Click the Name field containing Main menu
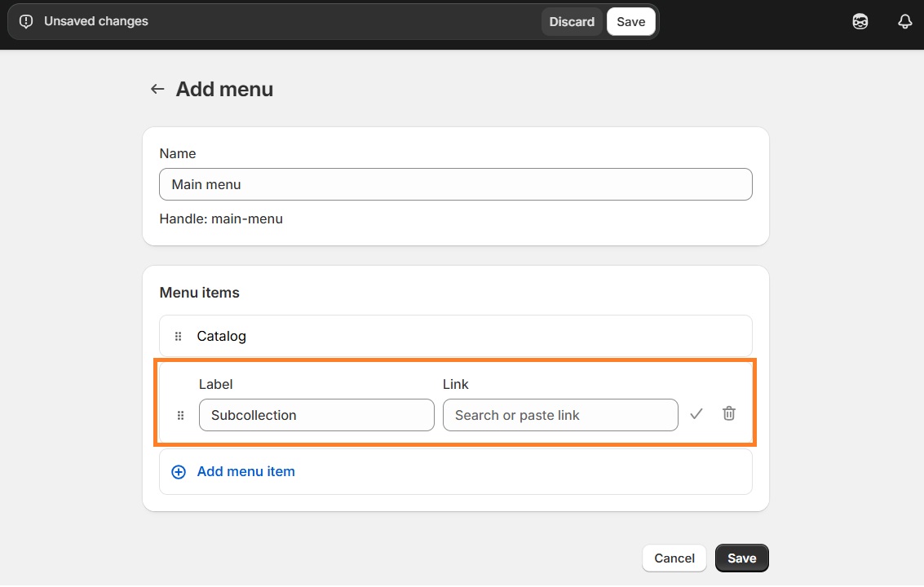The image size is (924, 587). (455, 184)
